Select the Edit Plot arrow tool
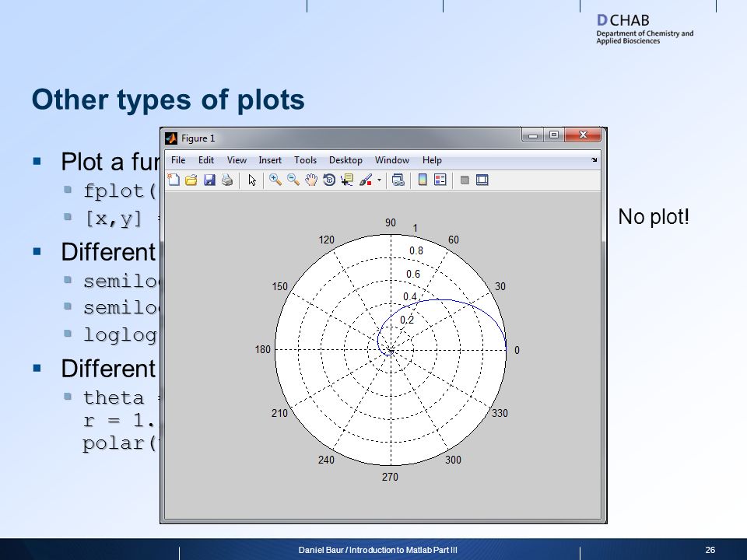Viewport: 747px width, 560px height. [252, 180]
